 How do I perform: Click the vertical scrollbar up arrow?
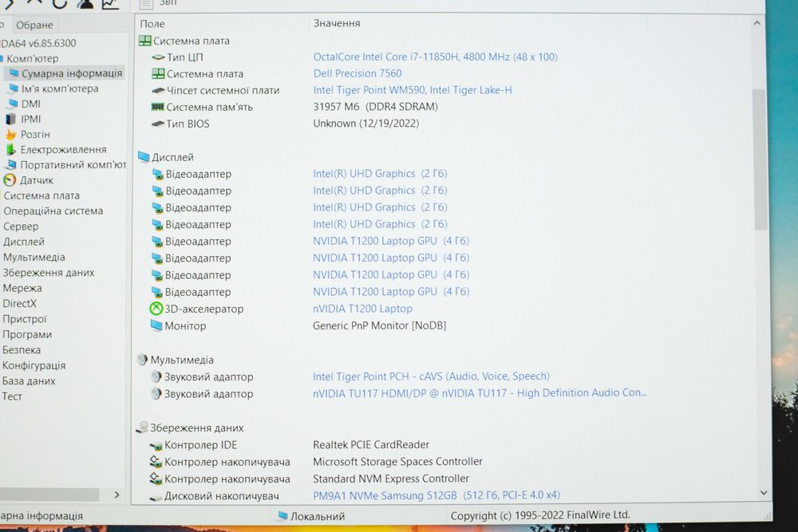pos(757,23)
